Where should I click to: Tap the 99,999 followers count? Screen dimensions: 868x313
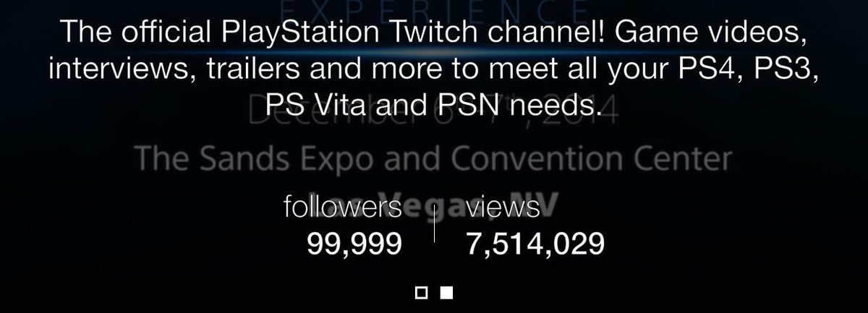pyautogui.click(x=354, y=245)
